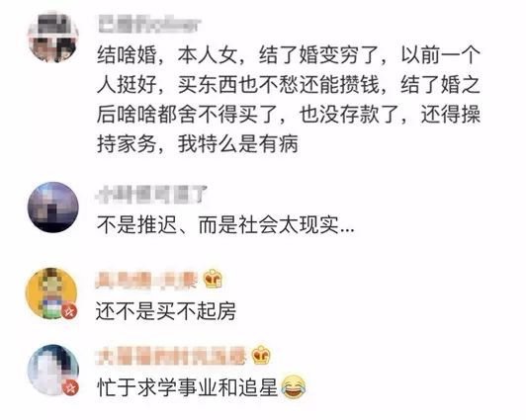Open the avatar of the 结啥婚 commenter
This screenshot has height=420, width=526.
click(53, 37)
